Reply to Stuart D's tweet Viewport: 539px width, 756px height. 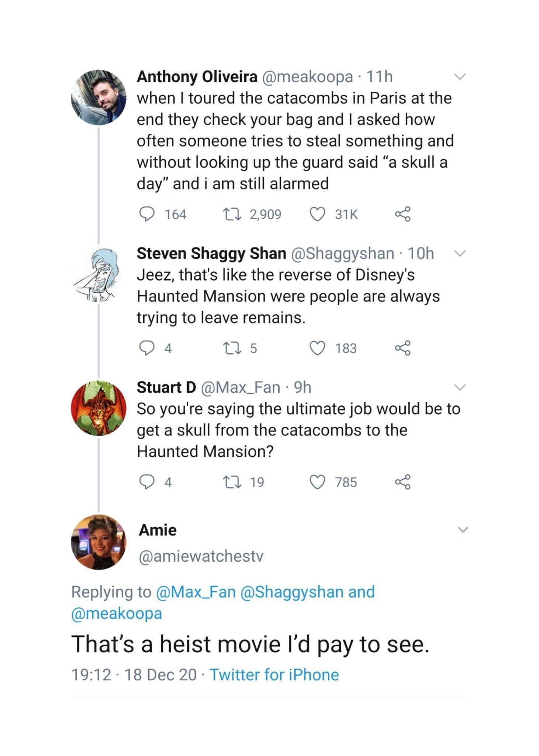(x=146, y=482)
